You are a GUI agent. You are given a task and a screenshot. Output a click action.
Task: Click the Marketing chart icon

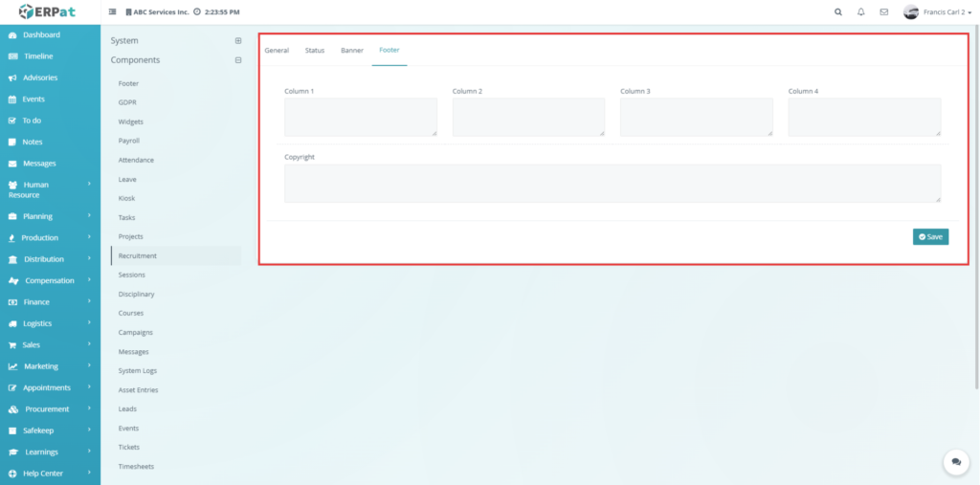[x=12, y=367]
